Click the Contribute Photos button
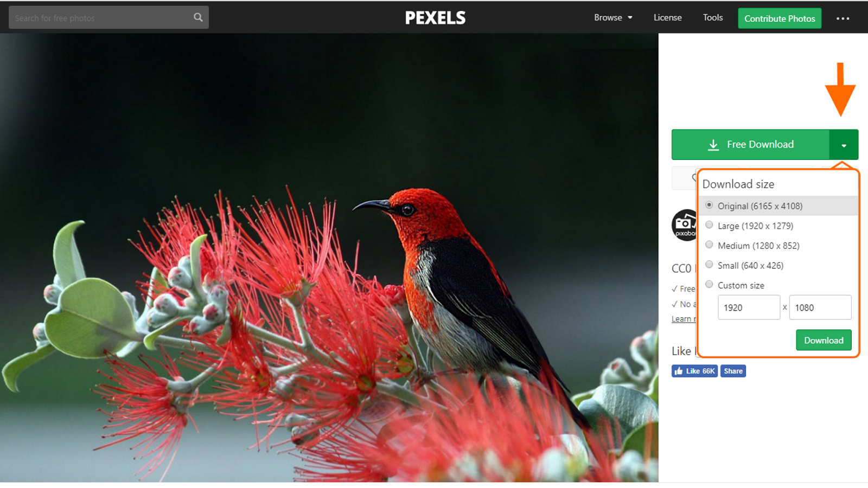Screen dimensions: 868x488 (x=780, y=18)
